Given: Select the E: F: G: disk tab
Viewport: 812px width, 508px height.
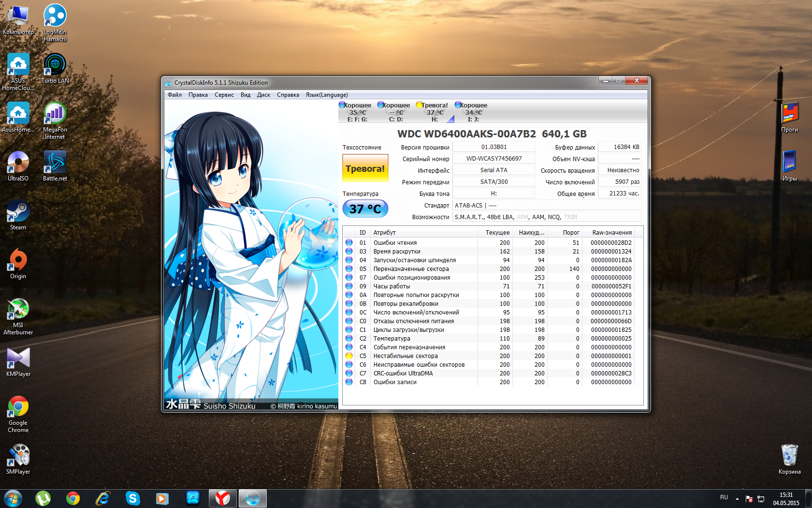Looking at the screenshot, I should [357, 112].
